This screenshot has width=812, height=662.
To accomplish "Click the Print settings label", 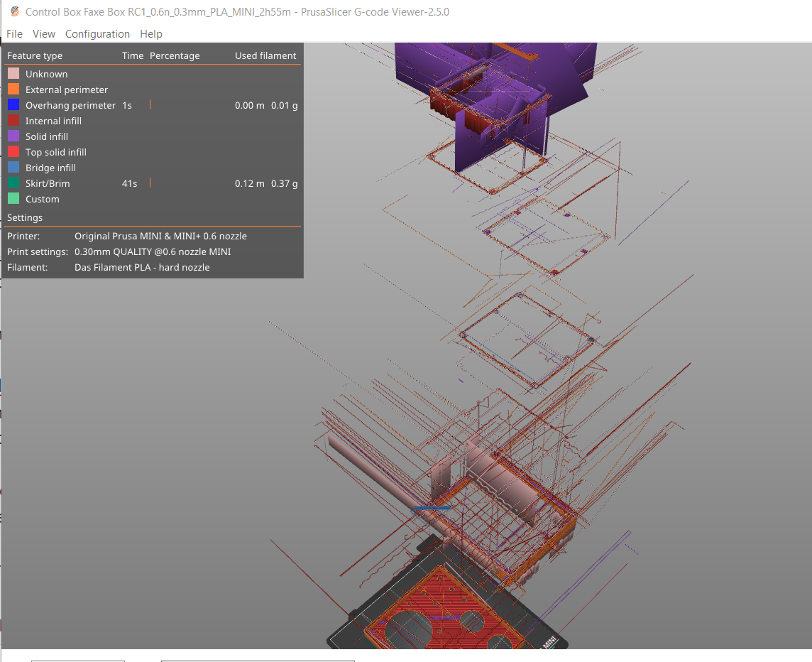I will point(38,251).
